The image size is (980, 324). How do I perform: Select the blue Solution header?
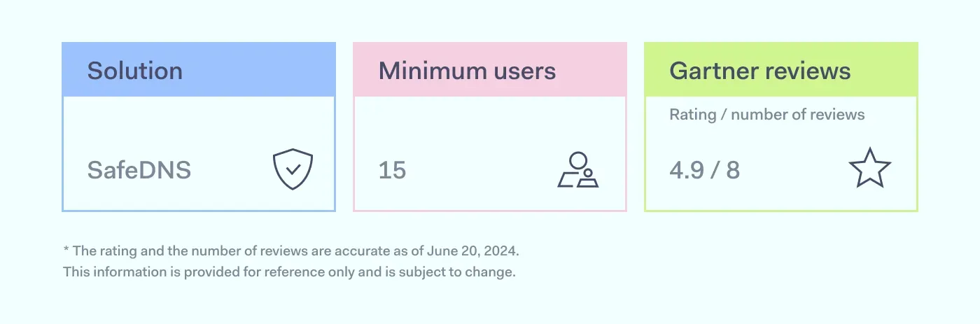tap(199, 70)
